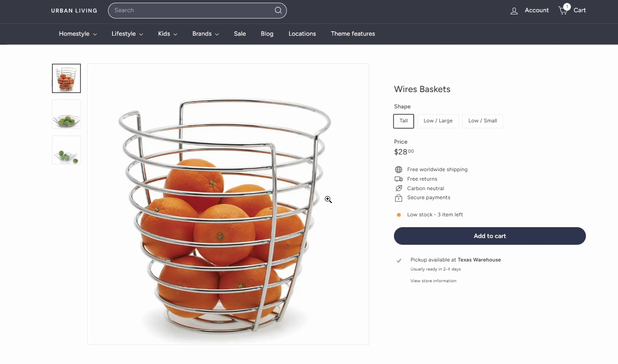Click the Account user icon
Image resolution: width=618 pixels, height=364 pixels.
pyautogui.click(x=514, y=11)
